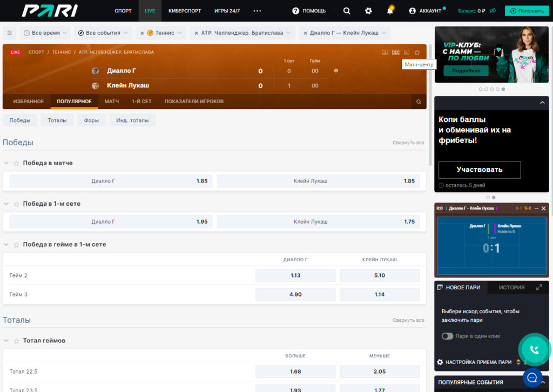Close the match tracker widget
553x392 pixels.
click(x=543, y=208)
